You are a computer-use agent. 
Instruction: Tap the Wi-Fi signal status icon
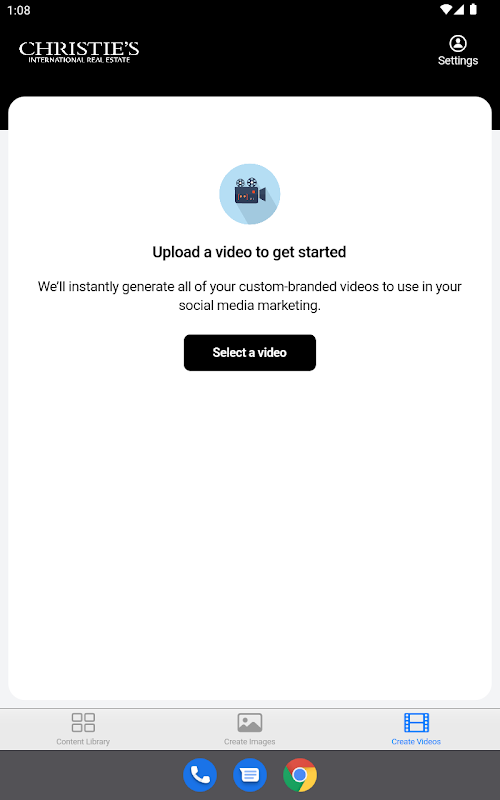[x=446, y=10]
